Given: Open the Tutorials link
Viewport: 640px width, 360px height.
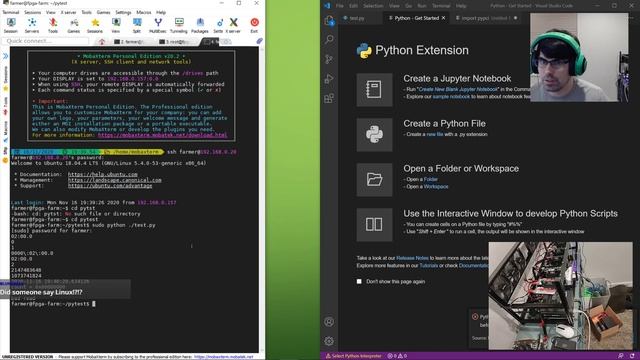Looking at the screenshot, I should click(x=429, y=266).
